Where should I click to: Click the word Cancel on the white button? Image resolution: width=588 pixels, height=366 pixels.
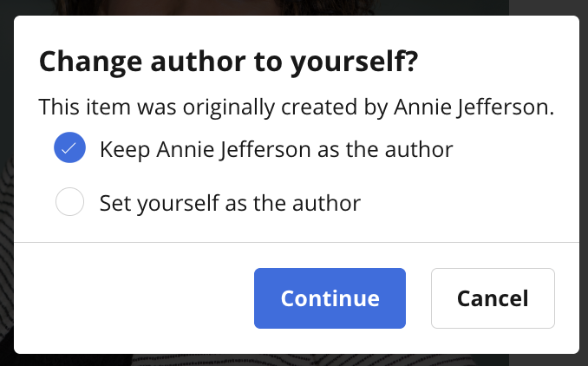(x=493, y=298)
